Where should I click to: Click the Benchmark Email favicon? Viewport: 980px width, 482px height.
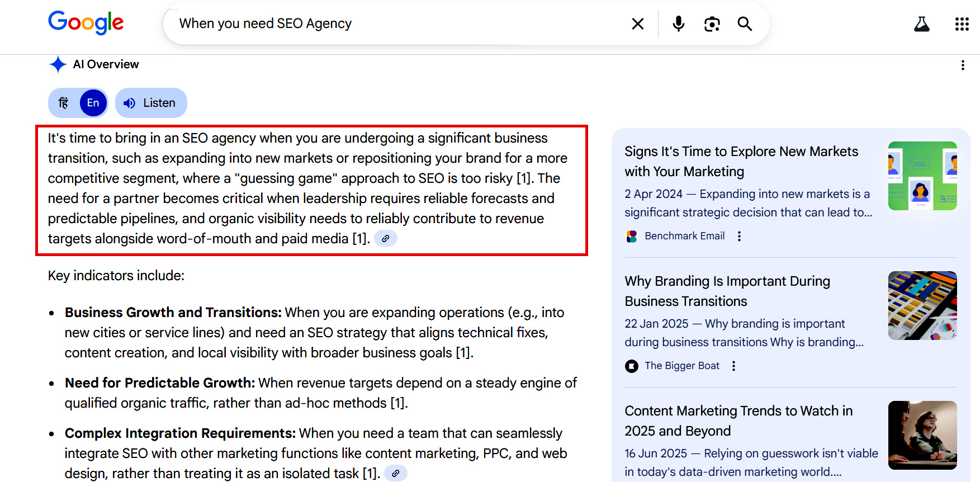(x=632, y=236)
